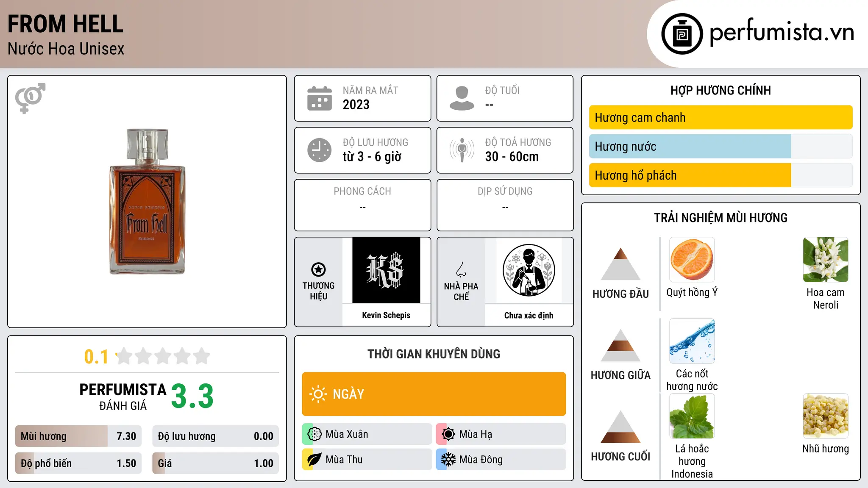Click the perfumista.vn perfume bottle logo icon

[682, 34]
